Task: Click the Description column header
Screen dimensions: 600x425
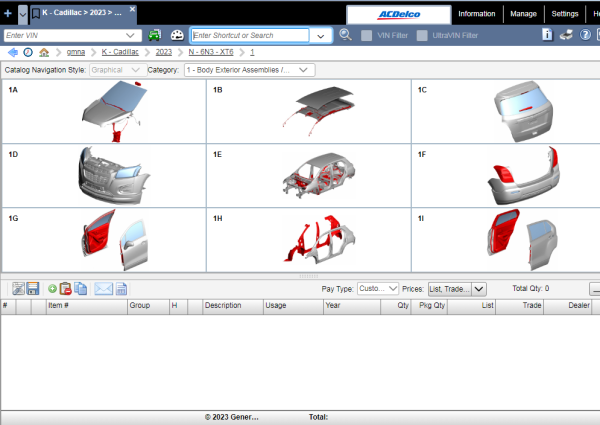Action: coord(233,306)
